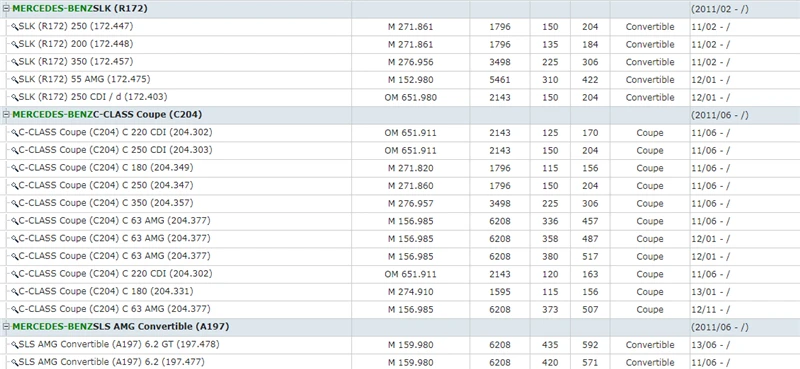Click magnifier icon beside C 250 CDI (204.303)
The image size is (800, 369).
coord(15,151)
